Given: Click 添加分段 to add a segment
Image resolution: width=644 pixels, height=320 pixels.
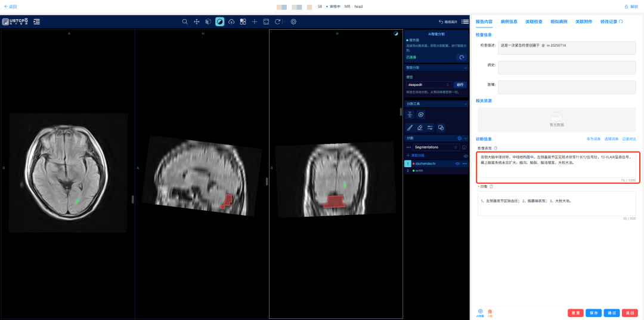Looking at the screenshot, I should (415, 156).
